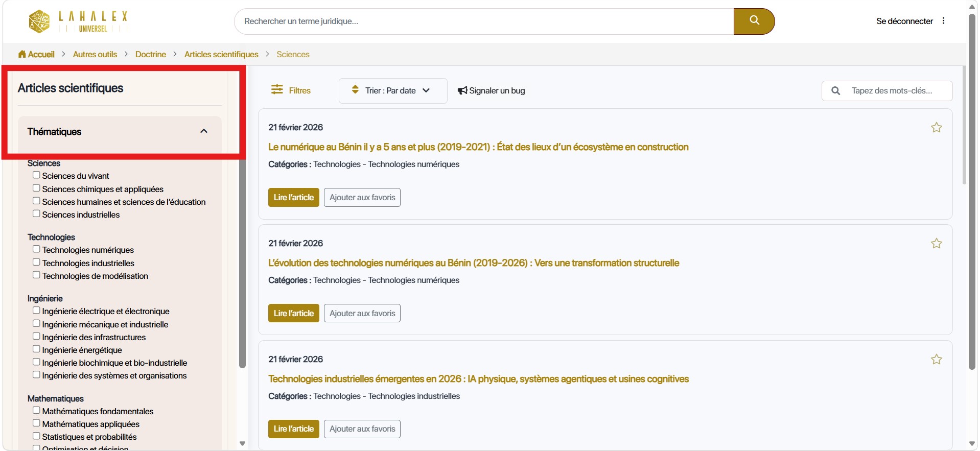Click the Mathematiques group heading
Image resolution: width=980 pixels, height=451 pixels.
coord(56,399)
